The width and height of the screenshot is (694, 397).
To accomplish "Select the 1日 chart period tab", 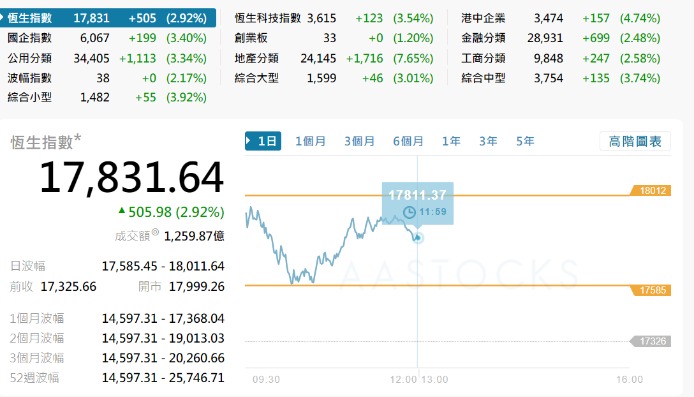I will [263, 141].
